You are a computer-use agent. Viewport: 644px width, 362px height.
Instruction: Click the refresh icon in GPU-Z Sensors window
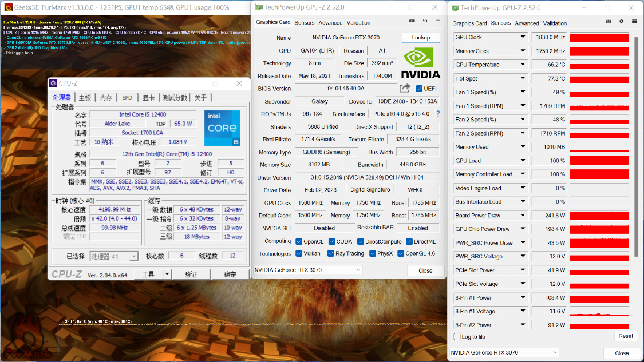(622, 21)
